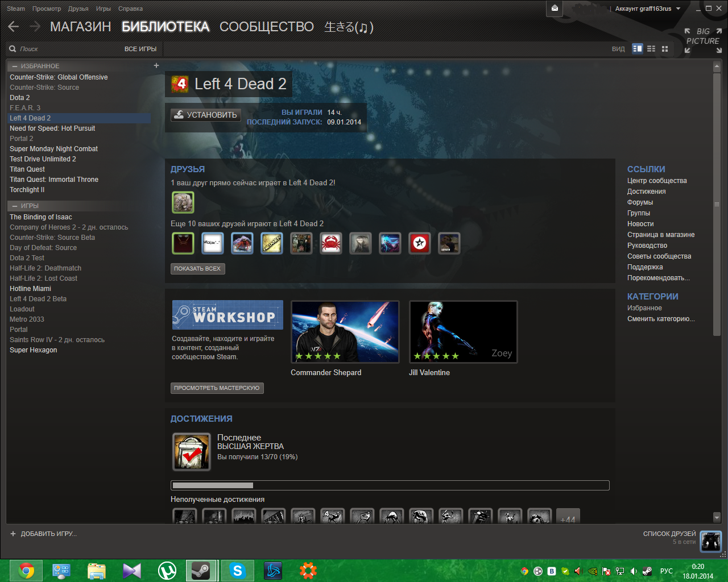Switch to Big Picture mode
The width and height of the screenshot is (728, 582).
click(703, 40)
